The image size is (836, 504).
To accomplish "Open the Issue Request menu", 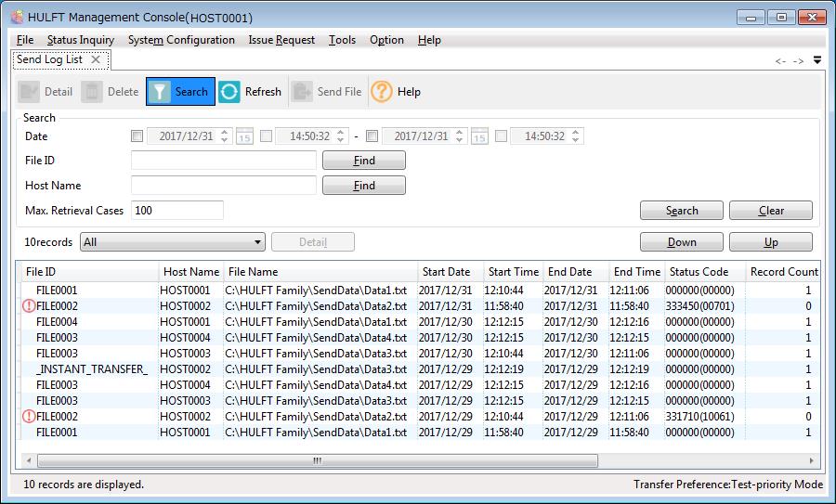I will click(x=281, y=40).
